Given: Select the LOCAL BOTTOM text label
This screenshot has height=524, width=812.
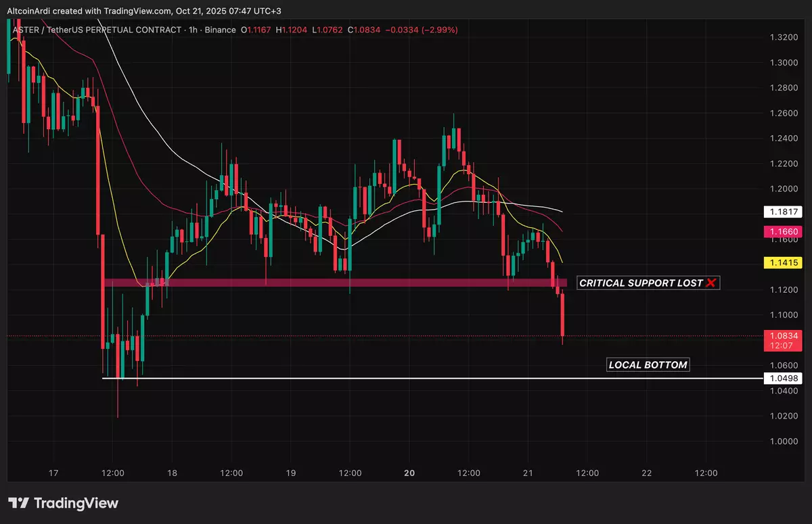Looking at the screenshot, I should pyautogui.click(x=648, y=365).
